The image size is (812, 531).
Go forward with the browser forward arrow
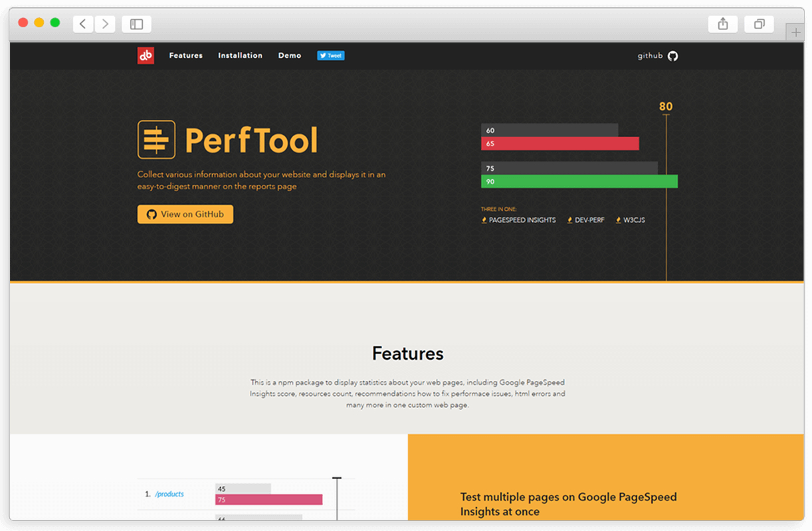pyautogui.click(x=104, y=24)
